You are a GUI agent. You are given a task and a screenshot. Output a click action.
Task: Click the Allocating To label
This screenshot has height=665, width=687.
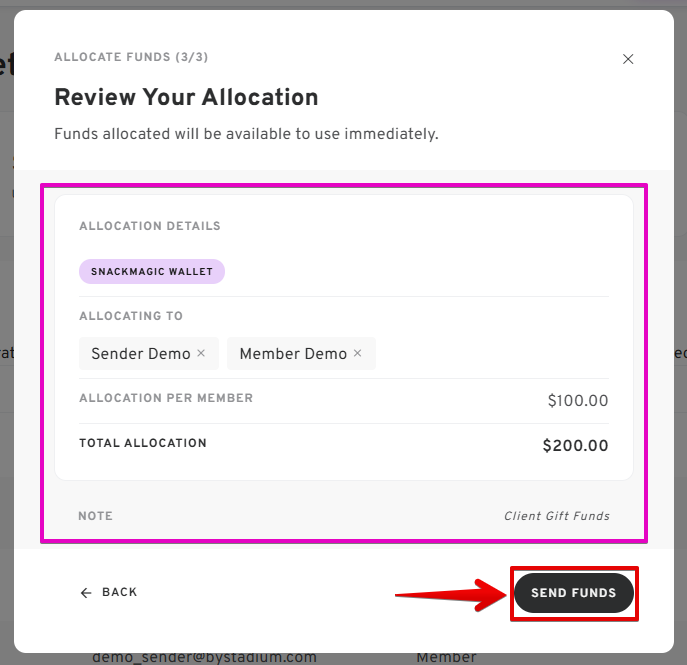tap(131, 316)
